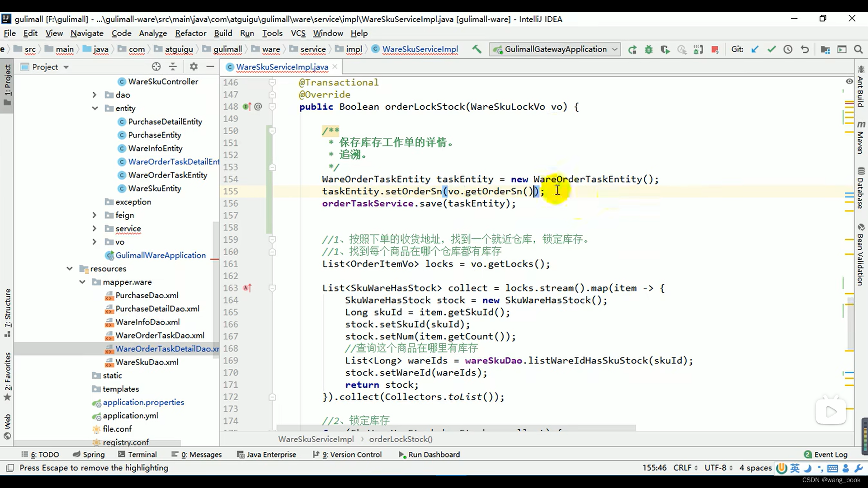Toggle code fold at line 148
This screenshot has width=868, height=488.
point(272,107)
